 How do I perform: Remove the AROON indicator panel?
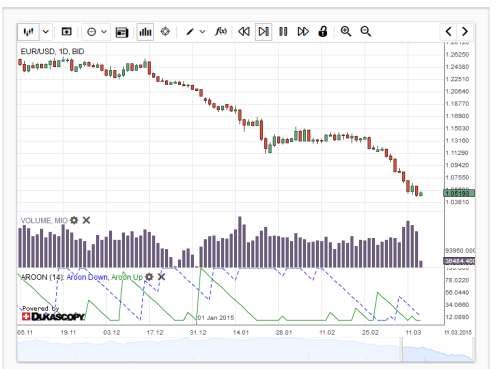tap(161, 277)
